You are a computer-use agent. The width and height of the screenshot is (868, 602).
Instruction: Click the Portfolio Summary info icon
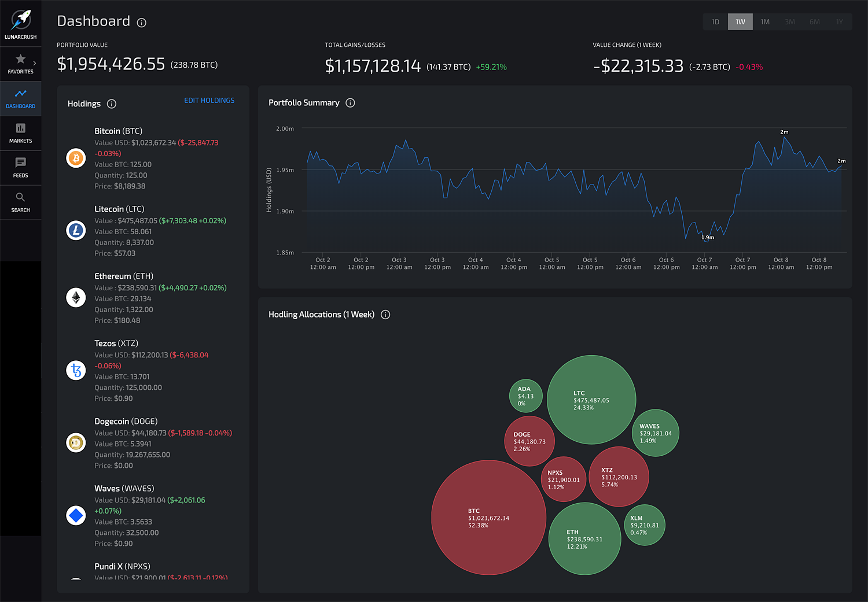[x=350, y=103]
